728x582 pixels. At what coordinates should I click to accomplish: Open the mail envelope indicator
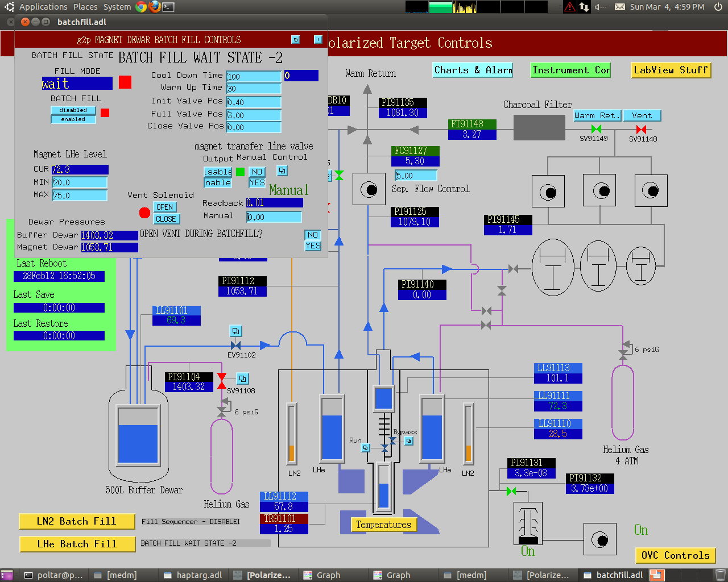point(620,7)
